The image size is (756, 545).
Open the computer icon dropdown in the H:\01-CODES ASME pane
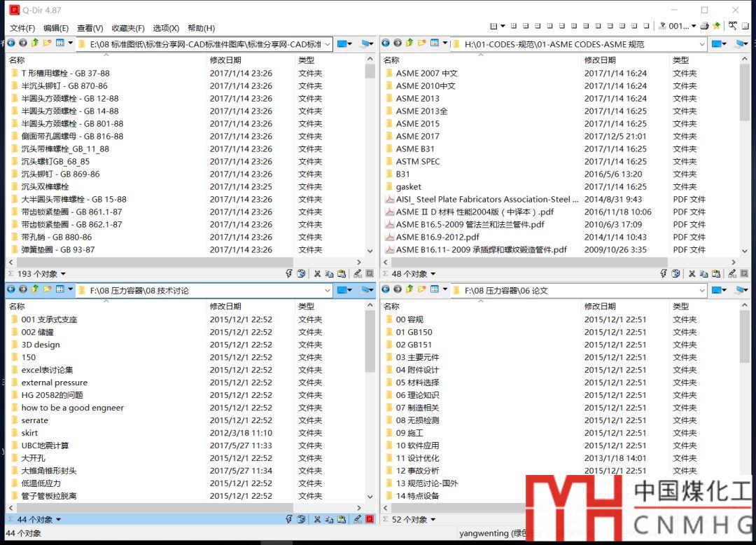click(x=741, y=44)
